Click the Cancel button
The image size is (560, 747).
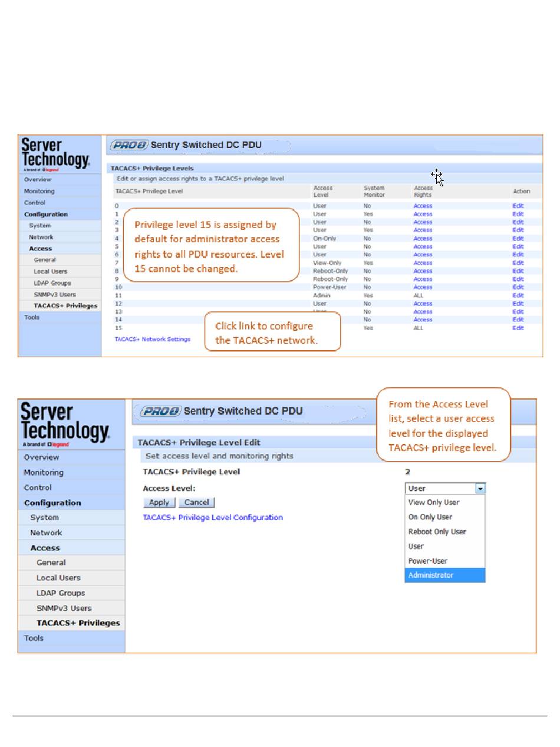[197, 502]
